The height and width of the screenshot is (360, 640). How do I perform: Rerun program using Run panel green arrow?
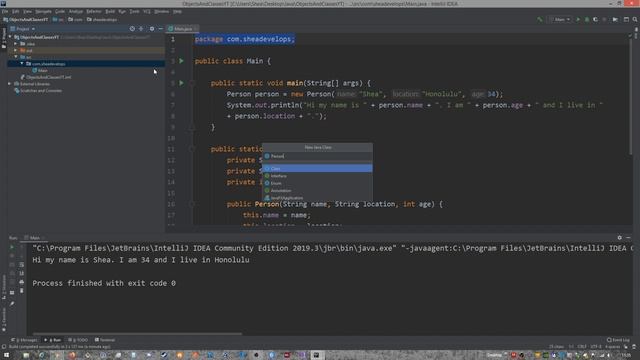[12, 247]
